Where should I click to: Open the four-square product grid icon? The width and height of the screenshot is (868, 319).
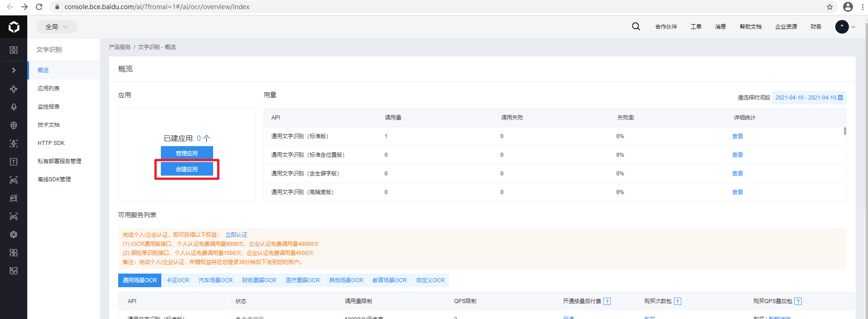[14, 50]
